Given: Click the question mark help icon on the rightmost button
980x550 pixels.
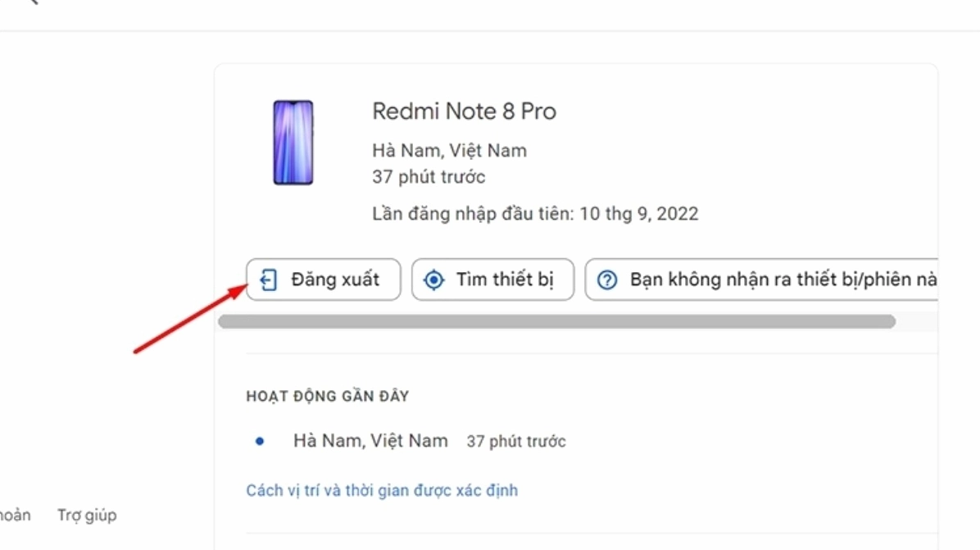Looking at the screenshot, I should [606, 280].
